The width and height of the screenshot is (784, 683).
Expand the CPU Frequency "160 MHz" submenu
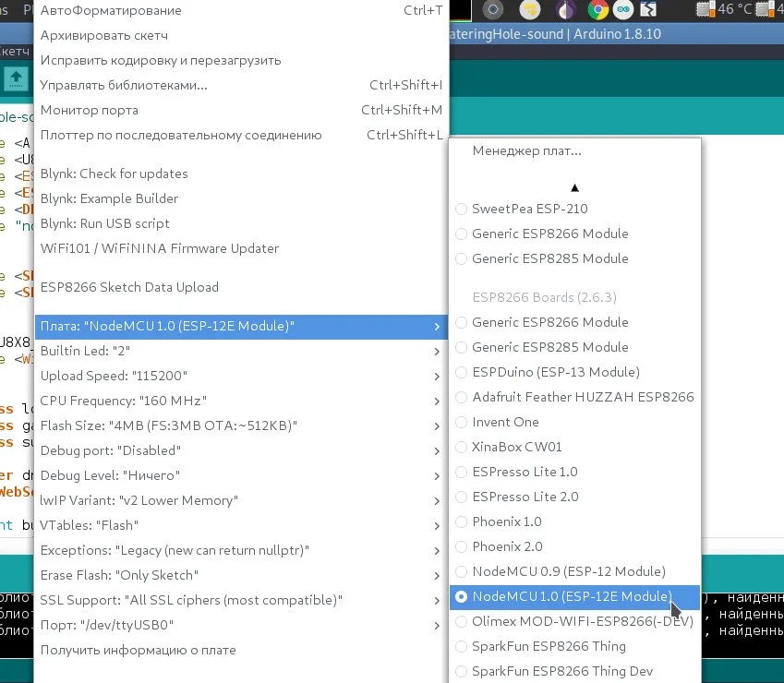pos(240,401)
